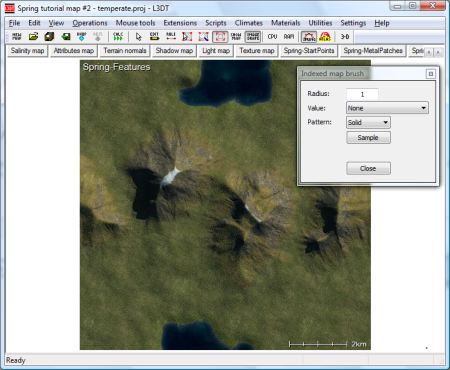This screenshot has width=450, height=370.
Task: Open the Edit menu
Action: [34, 23]
